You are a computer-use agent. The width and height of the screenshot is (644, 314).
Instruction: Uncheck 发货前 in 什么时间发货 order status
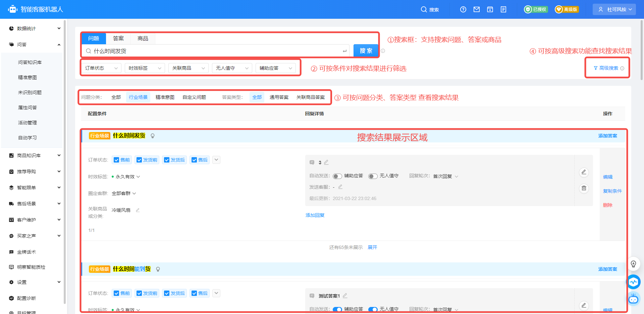tap(139, 160)
